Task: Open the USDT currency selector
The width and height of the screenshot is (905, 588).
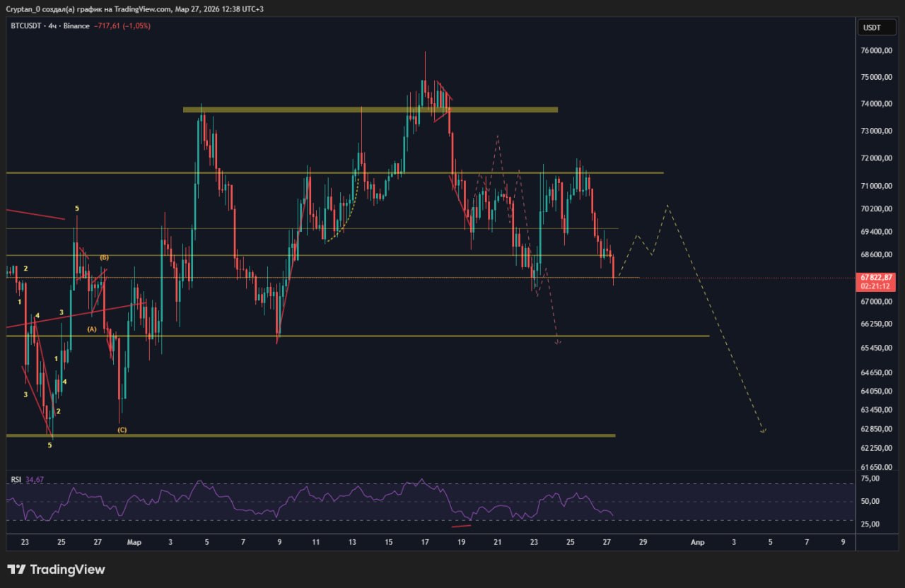Action: point(872,28)
